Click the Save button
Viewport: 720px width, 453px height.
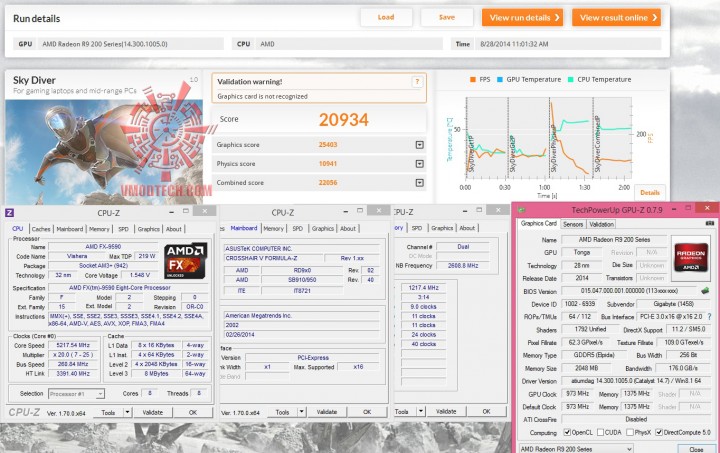(x=446, y=17)
